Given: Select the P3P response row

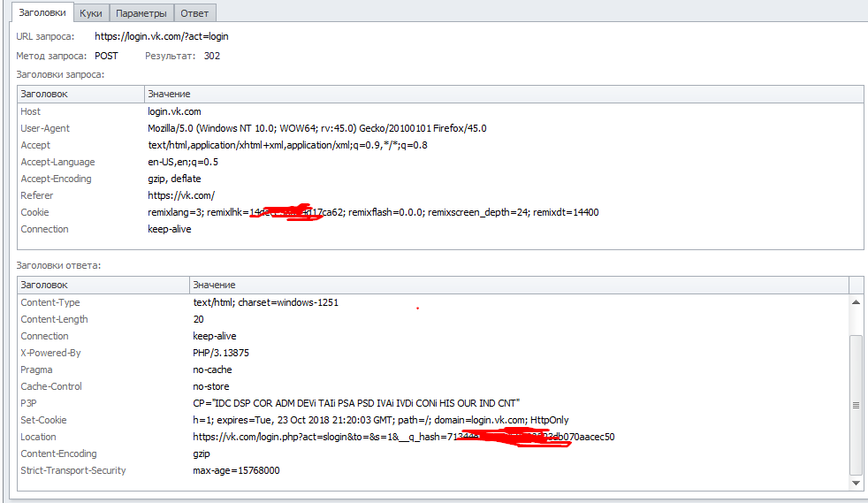Looking at the screenshot, I should tap(433, 403).
